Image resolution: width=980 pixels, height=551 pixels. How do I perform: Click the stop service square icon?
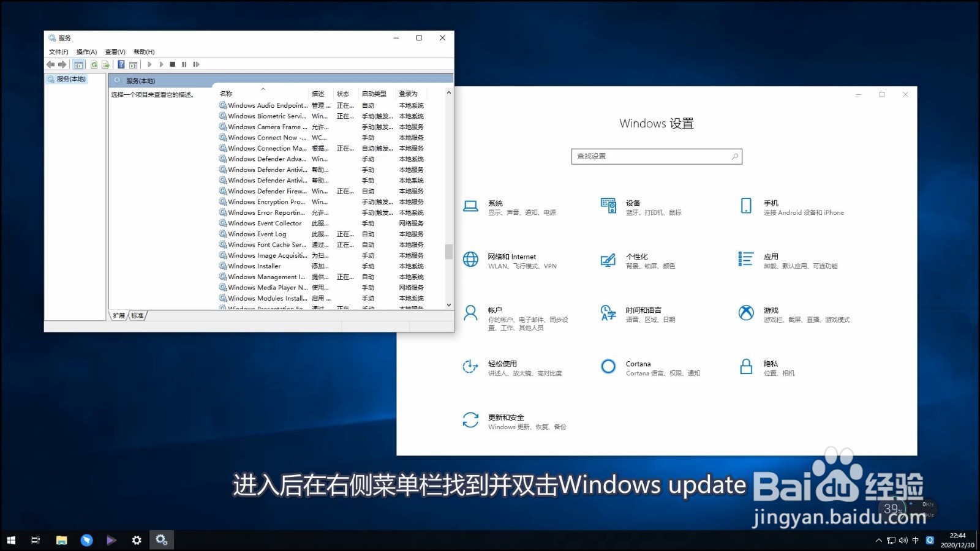(172, 64)
